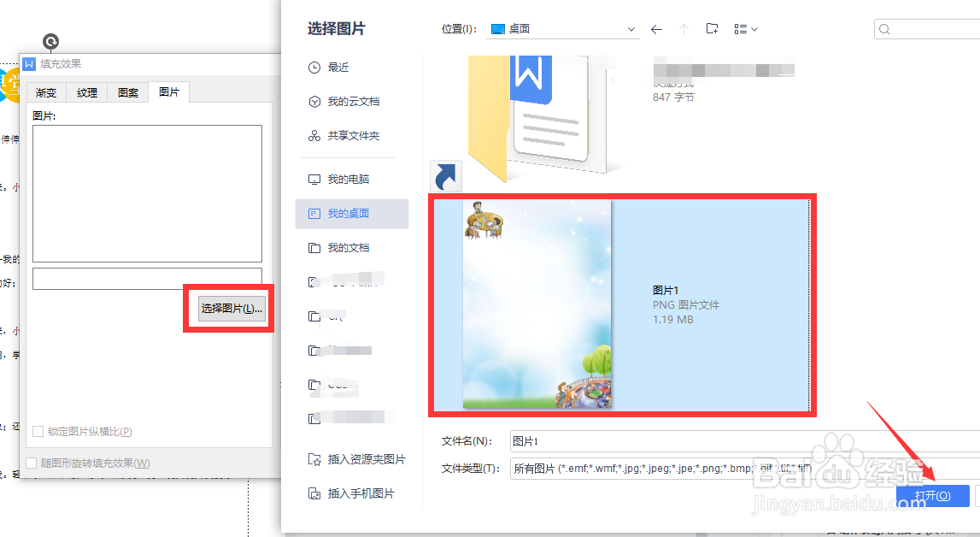The width and height of the screenshot is (980, 537).
Task: Click the search magnifier icon
Action: coord(884,29)
